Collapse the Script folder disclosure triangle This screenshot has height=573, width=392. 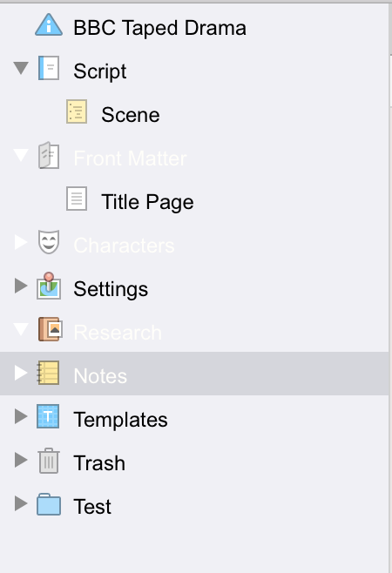click(x=21, y=68)
